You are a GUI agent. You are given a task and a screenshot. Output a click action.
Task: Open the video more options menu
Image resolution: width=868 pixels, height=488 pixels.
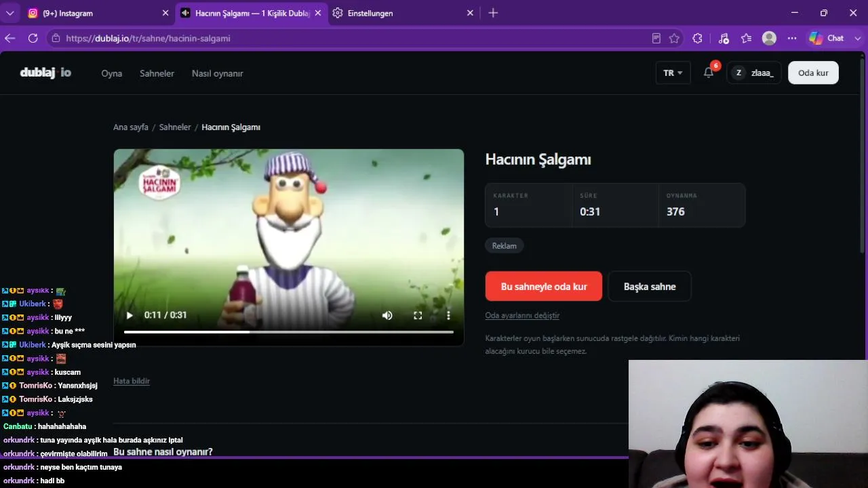coord(448,315)
